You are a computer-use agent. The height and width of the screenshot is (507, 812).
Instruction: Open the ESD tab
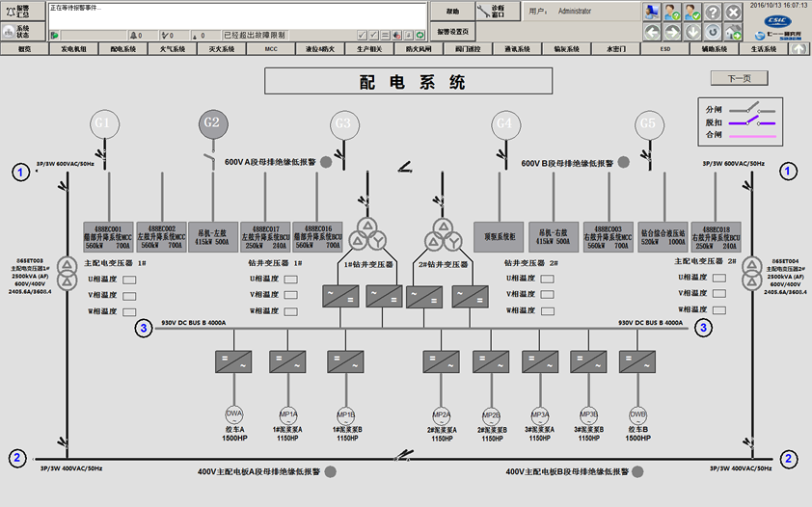(x=663, y=48)
